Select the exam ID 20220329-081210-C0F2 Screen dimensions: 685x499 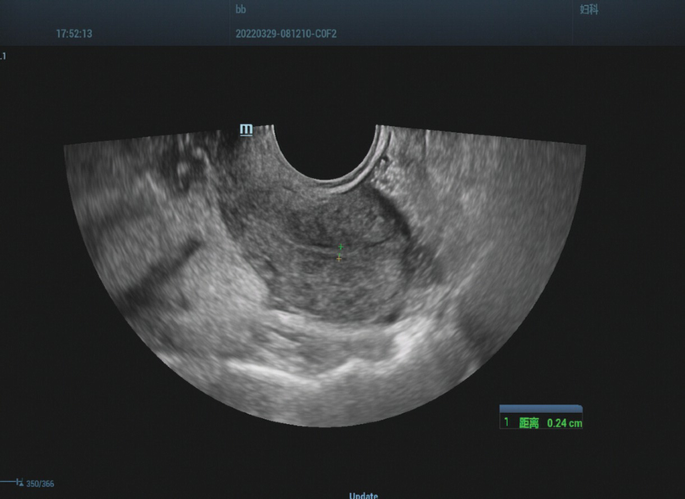(x=286, y=34)
